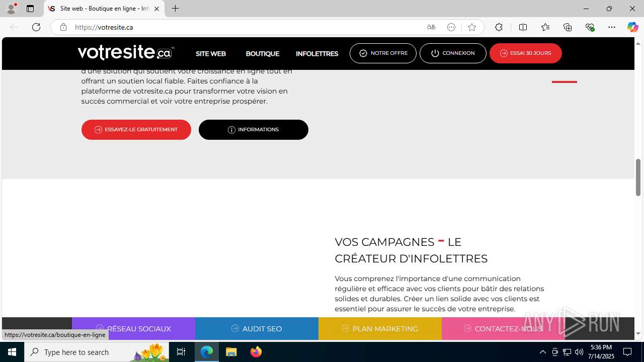Open the notification center
This screenshot has height=362, width=644.
pos(627,352)
